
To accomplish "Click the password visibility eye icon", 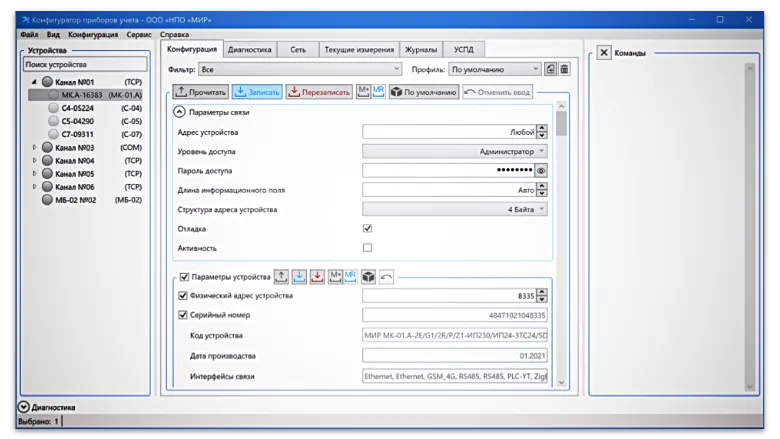I will click(x=541, y=171).
